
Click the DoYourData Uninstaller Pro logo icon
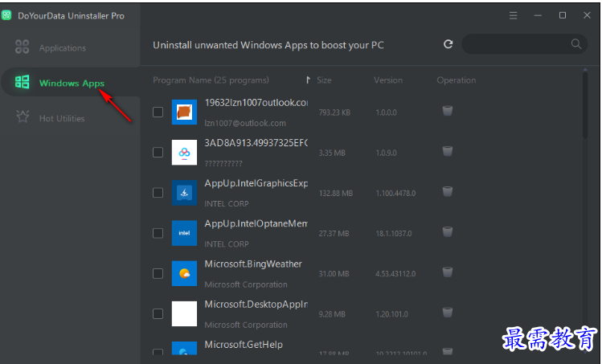[6, 15]
